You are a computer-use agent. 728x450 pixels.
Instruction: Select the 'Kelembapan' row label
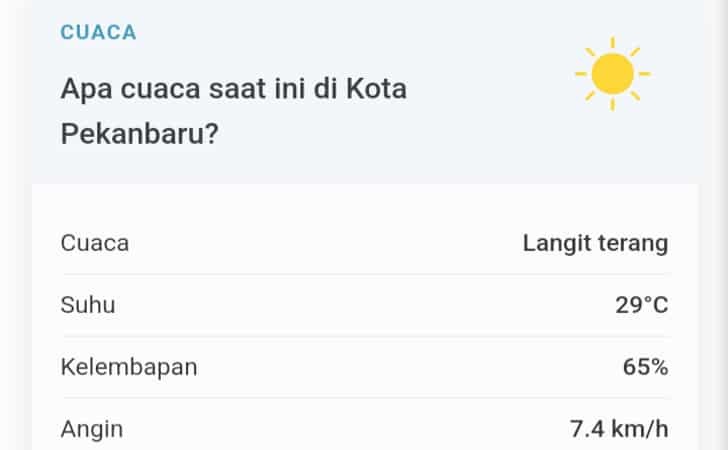[x=129, y=367]
